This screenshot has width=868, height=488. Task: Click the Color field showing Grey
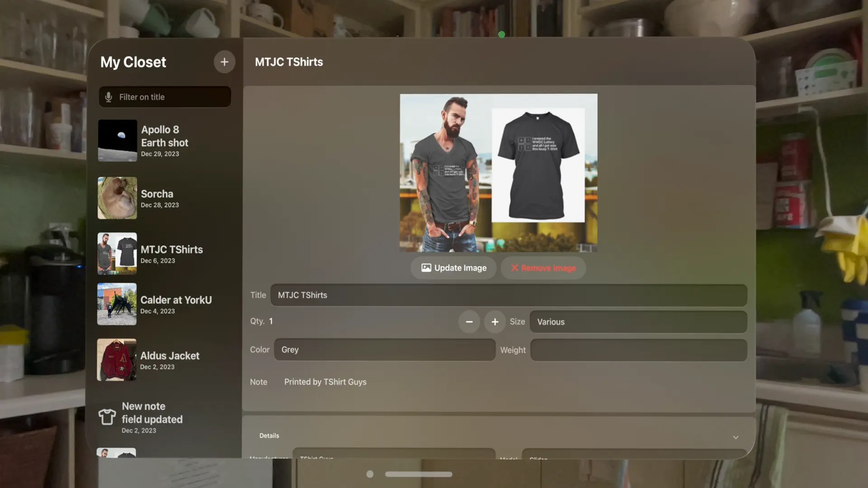click(x=384, y=350)
